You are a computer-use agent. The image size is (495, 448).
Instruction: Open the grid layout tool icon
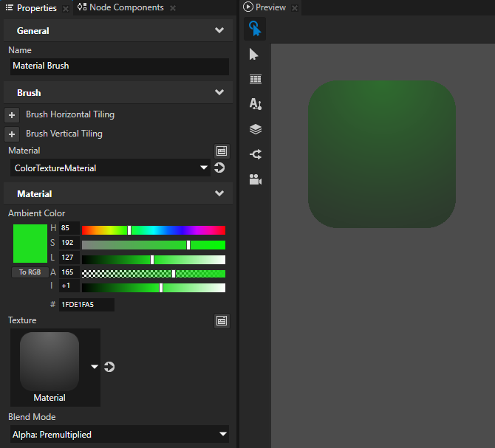pyautogui.click(x=256, y=79)
